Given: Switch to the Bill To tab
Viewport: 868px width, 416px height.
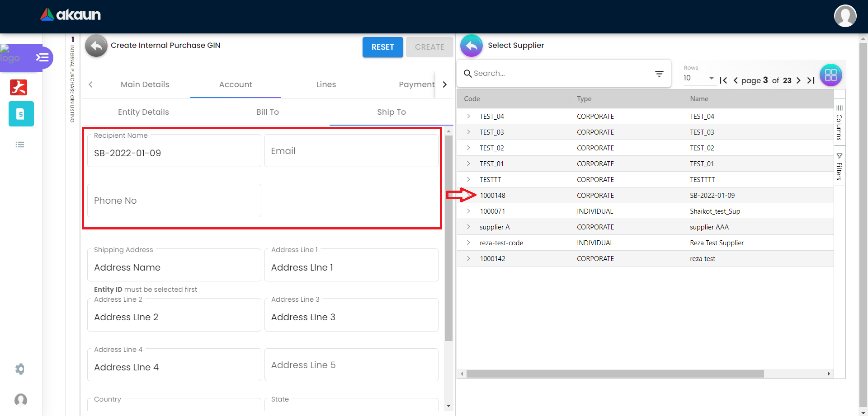Looking at the screenshot, I should [x=267, y=112].
